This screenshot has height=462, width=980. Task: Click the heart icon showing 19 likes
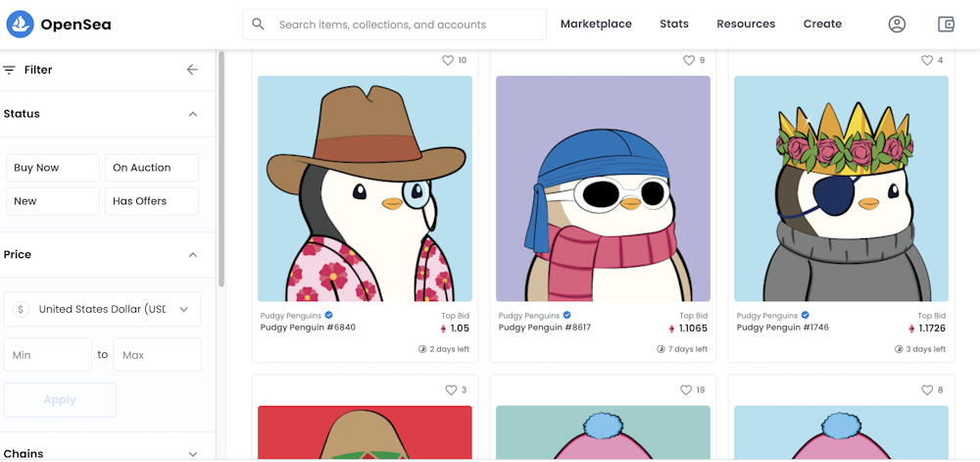tap(687, 389)
